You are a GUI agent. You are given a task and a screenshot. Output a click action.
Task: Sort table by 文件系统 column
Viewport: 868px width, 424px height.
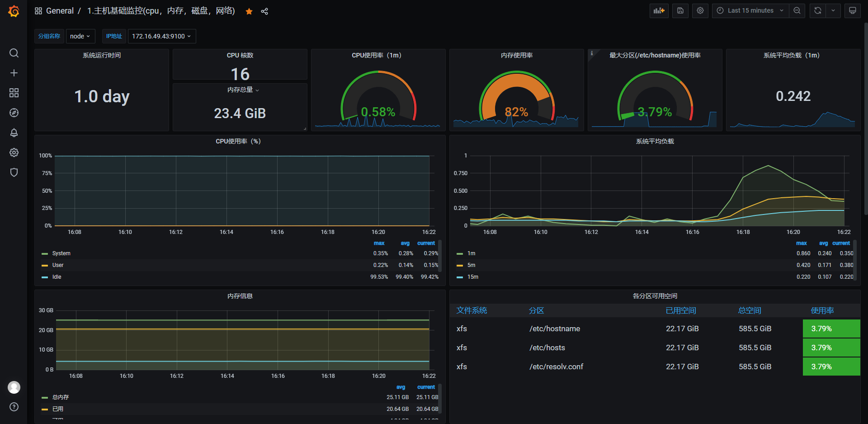472,310
